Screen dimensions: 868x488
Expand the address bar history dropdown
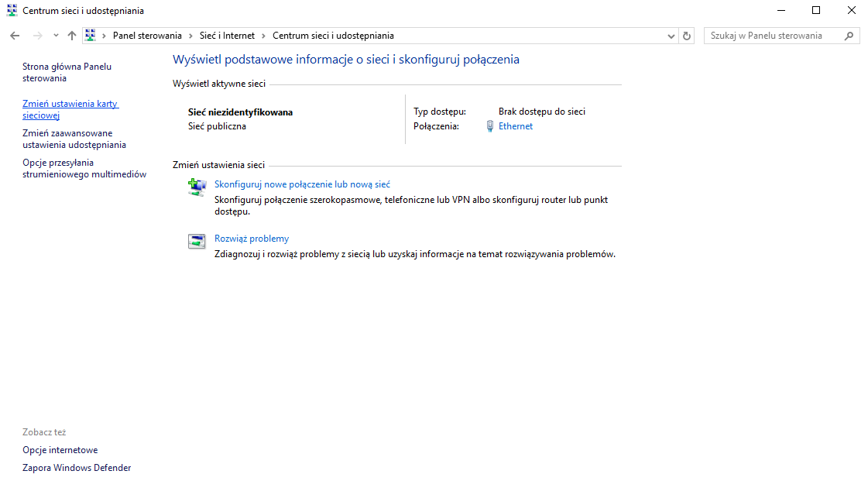[671, 36]
